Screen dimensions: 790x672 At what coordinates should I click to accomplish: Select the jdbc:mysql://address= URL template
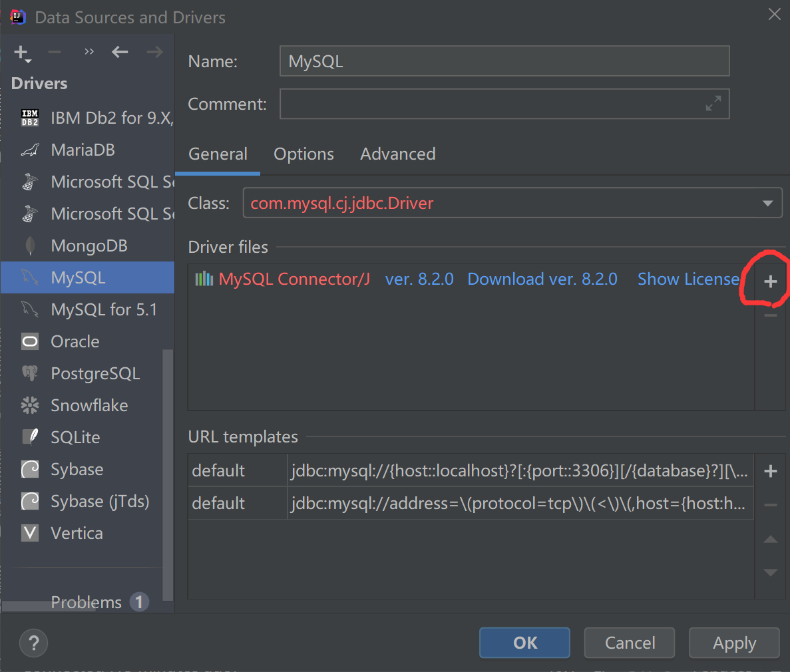(520, 503)
